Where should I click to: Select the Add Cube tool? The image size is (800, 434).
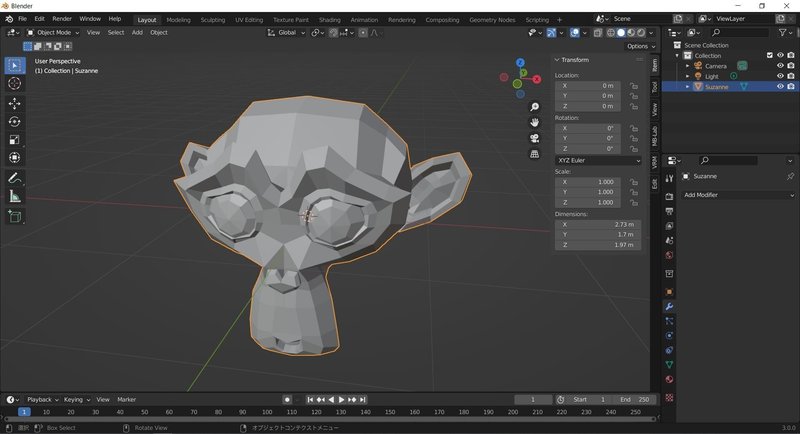point(15,216)
